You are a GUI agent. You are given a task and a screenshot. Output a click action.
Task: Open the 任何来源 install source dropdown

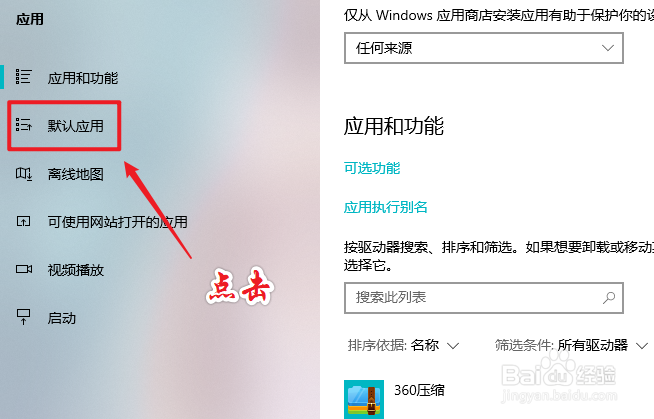click(x=484, y=48)
